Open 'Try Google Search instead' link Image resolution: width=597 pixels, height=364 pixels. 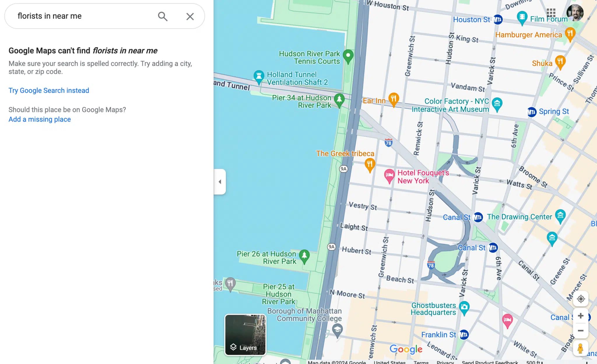coord(49,91)
